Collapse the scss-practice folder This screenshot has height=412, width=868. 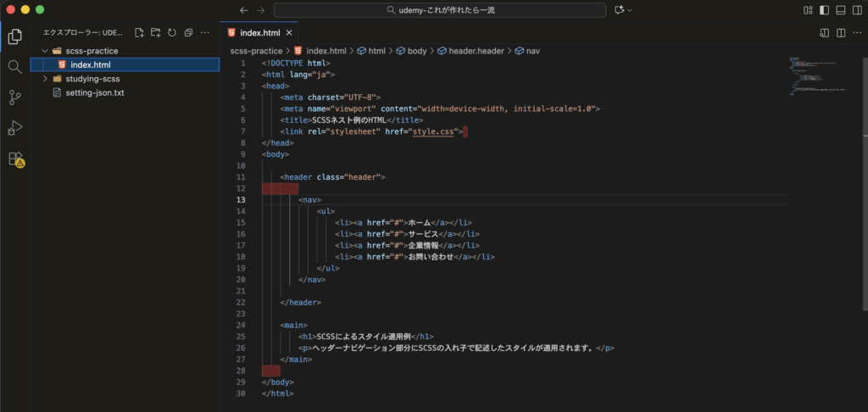coord(45,51)
